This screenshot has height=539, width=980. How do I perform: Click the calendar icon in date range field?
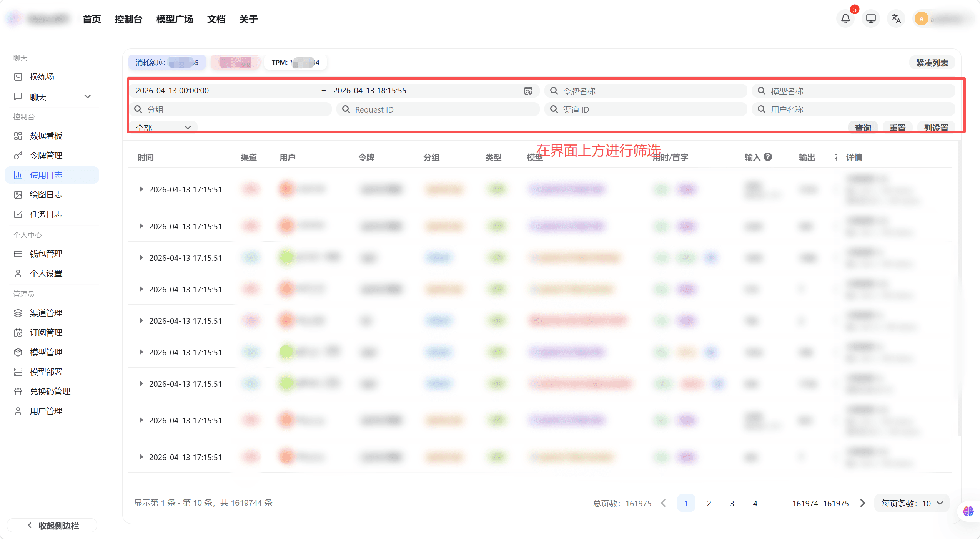[x=528, y=91]
